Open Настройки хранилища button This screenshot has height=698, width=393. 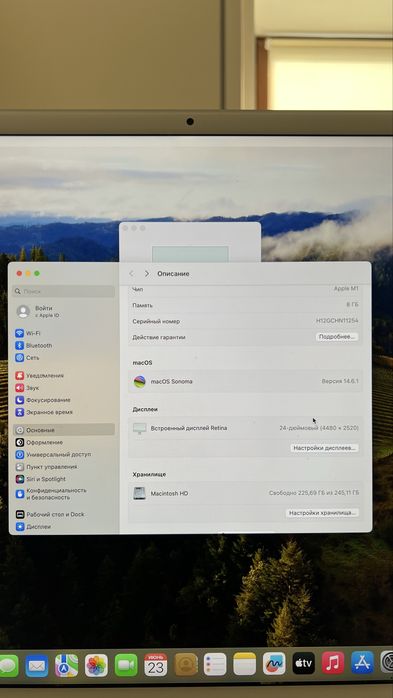[322, 513]
